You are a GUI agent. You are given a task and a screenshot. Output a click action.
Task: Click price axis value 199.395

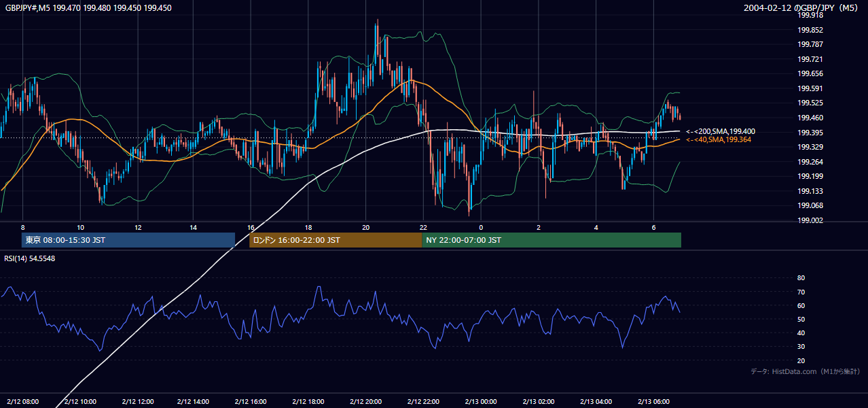pyautogui.click(x=810, y=133)
